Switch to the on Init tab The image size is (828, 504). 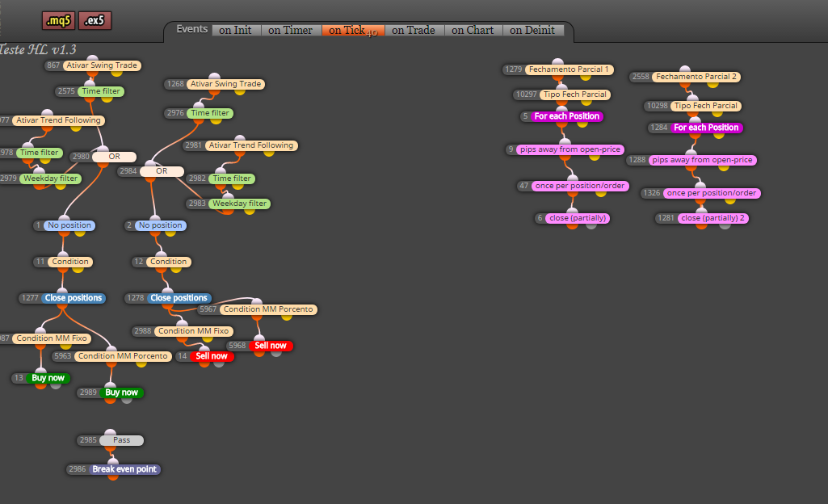(x=236, y=30)
